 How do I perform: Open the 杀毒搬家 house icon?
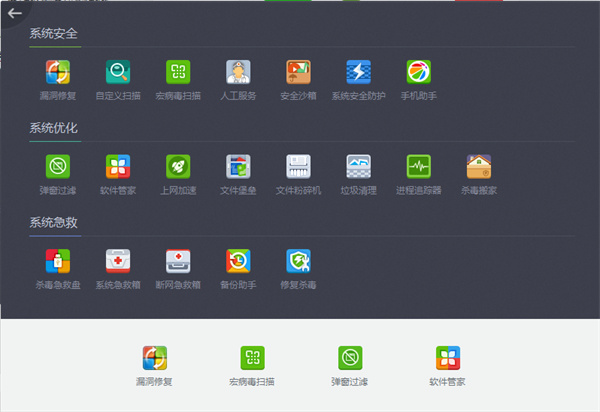click(479, 166)
